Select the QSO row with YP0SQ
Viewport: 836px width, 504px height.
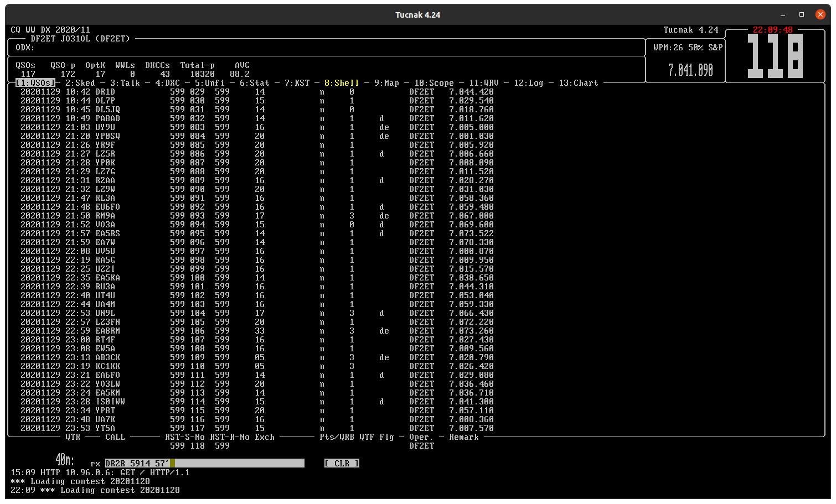tap(257, 136)
